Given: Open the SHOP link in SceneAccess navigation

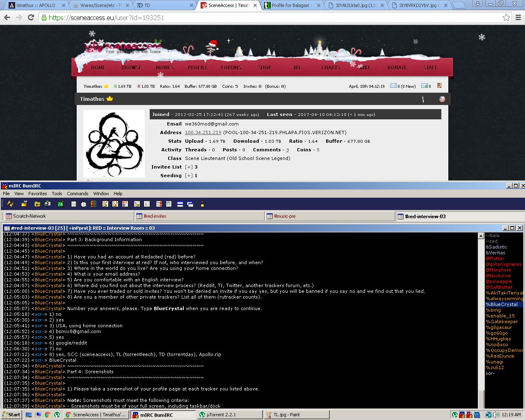Looking at the screenshot, I should click(265, 68).
